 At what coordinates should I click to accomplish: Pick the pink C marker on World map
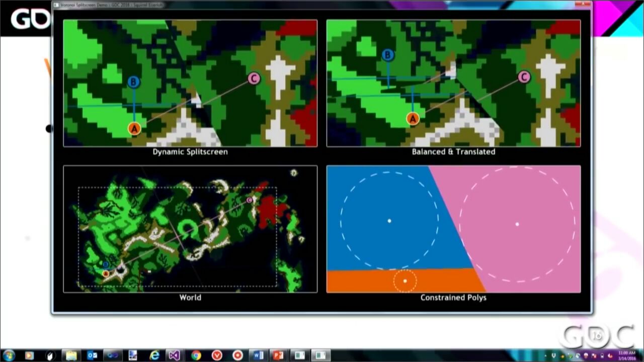(250, 200)
